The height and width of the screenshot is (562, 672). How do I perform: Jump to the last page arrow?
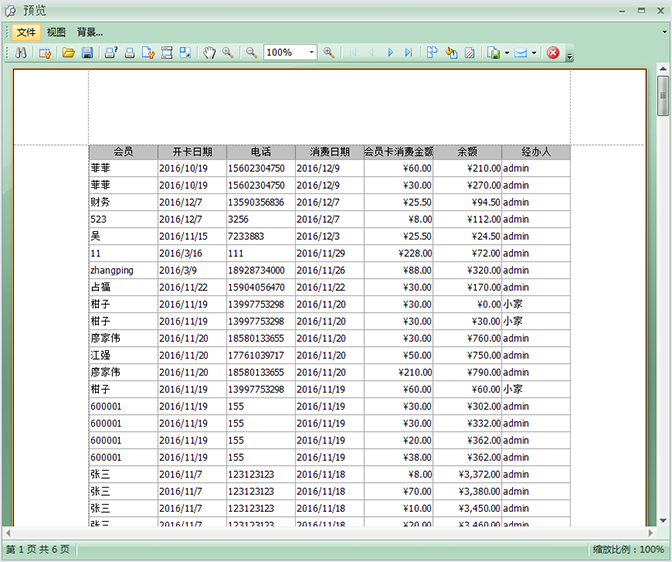[408, 52]
